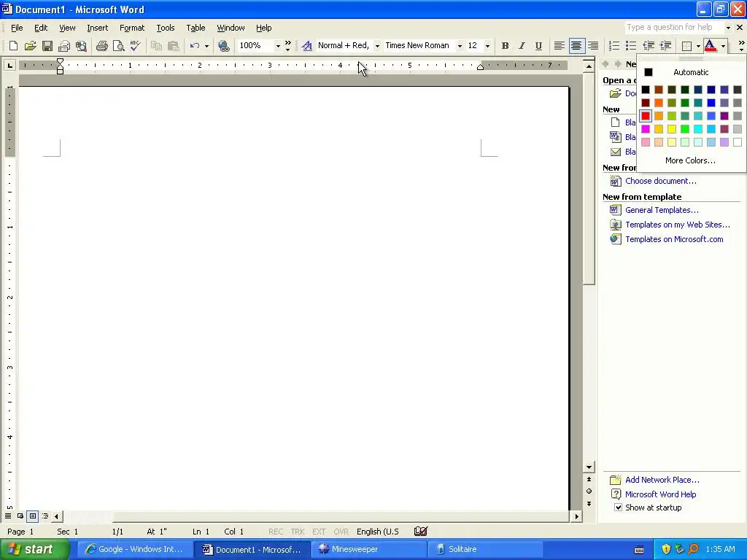Viewport: 747px width, 560px height.
Task: Open the font size 12 dropdown
Action: click(487, 46)
